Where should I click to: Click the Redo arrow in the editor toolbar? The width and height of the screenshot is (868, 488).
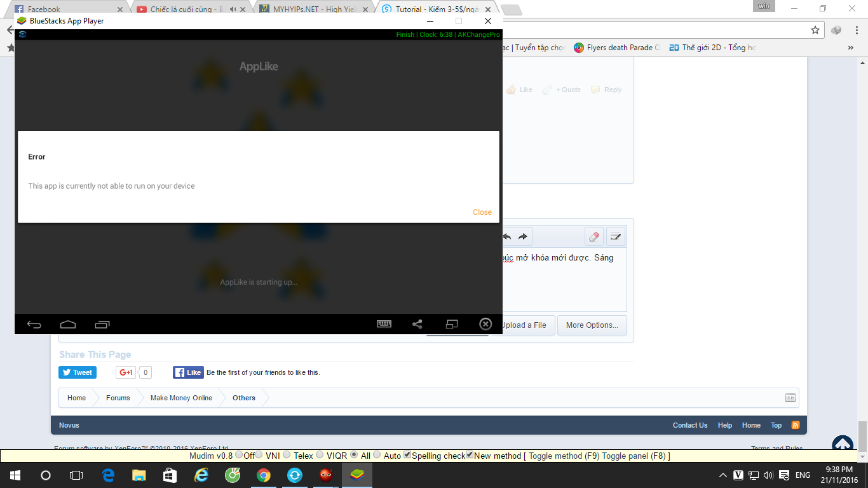coord(523,237)
